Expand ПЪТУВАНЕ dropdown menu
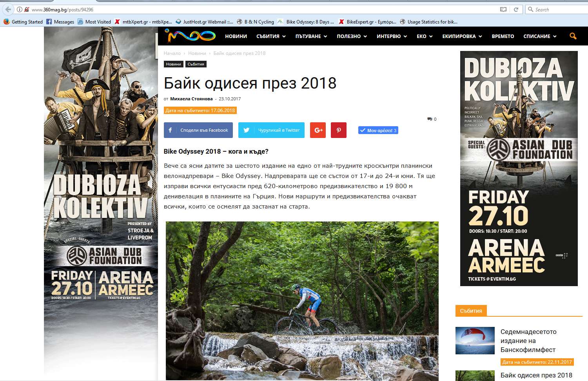The height and width of the screenshot is (381, 588). tap(311, 36)
